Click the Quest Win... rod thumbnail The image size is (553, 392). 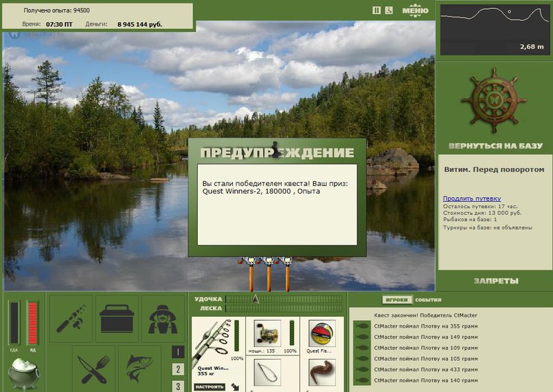tap(213, 343)
